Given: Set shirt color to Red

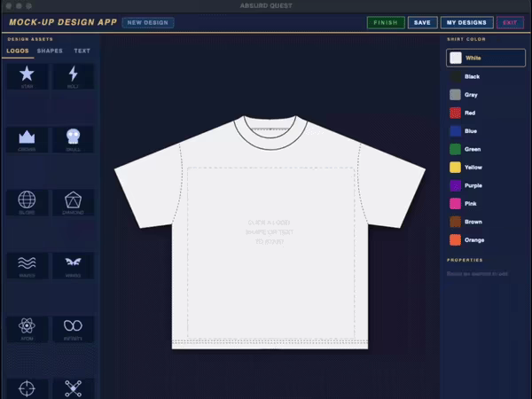Looking at the screenshot, I should pos(486,113).
